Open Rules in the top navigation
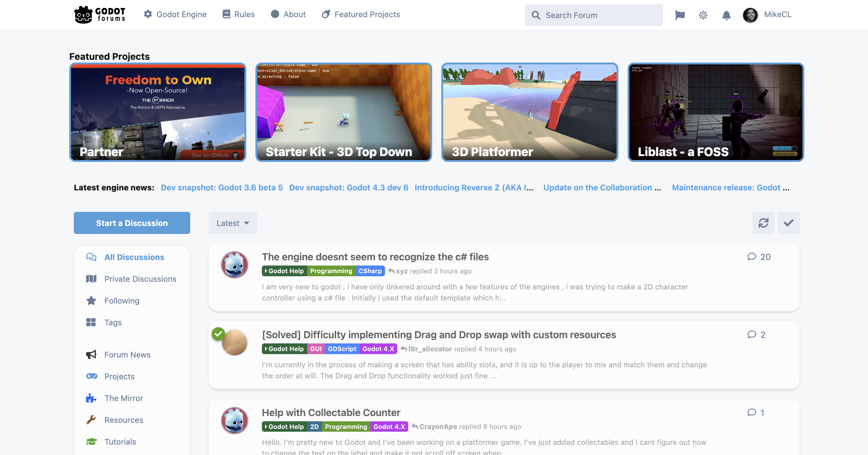 [239, 14]
